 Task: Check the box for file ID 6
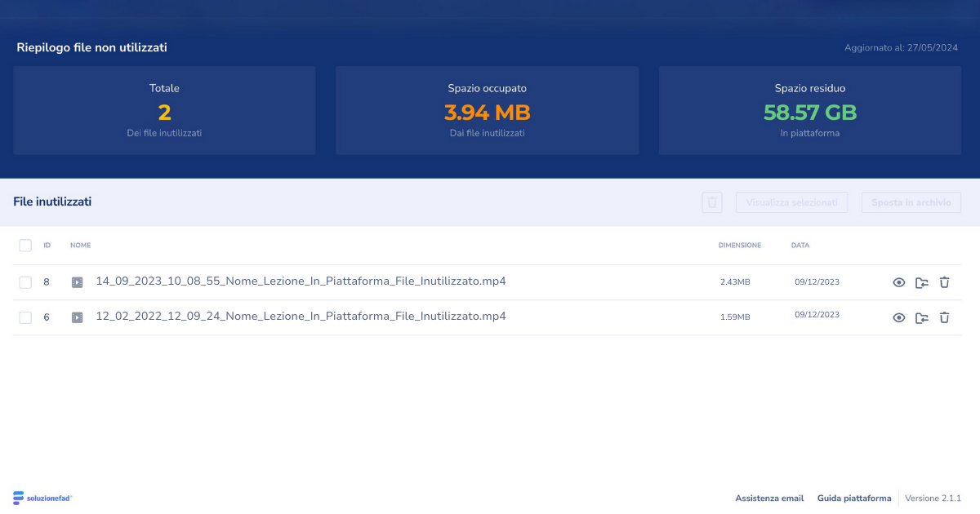tap(25, 317)
